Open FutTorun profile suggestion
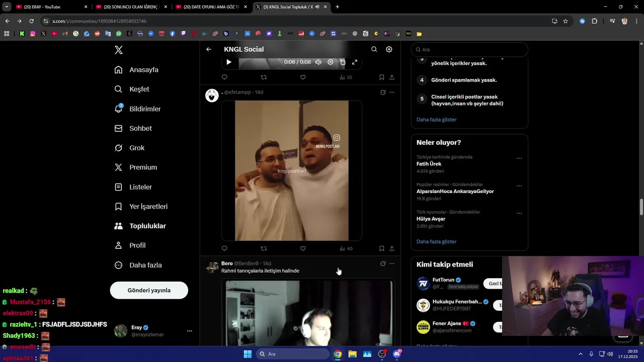This screenshot has height=362, width=644. click(x=443, y=280)
